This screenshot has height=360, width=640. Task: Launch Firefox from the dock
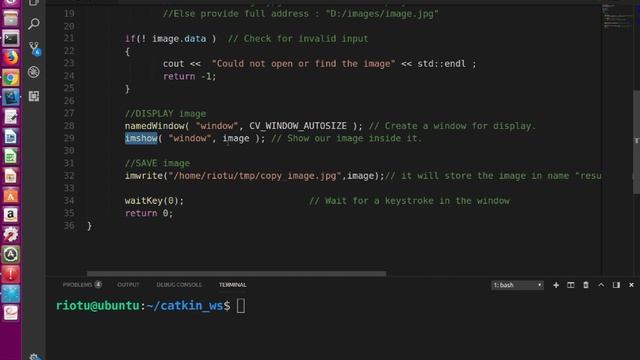click(x=11, y=58)
